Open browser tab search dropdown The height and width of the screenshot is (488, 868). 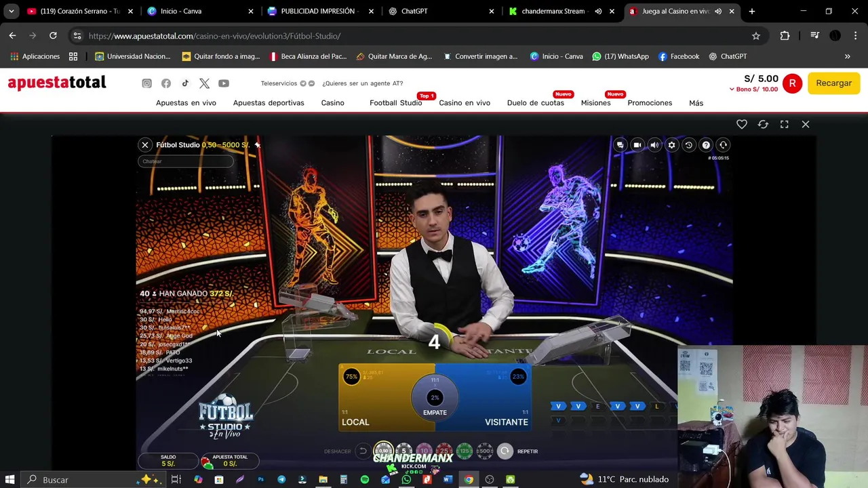click(11, 12)
